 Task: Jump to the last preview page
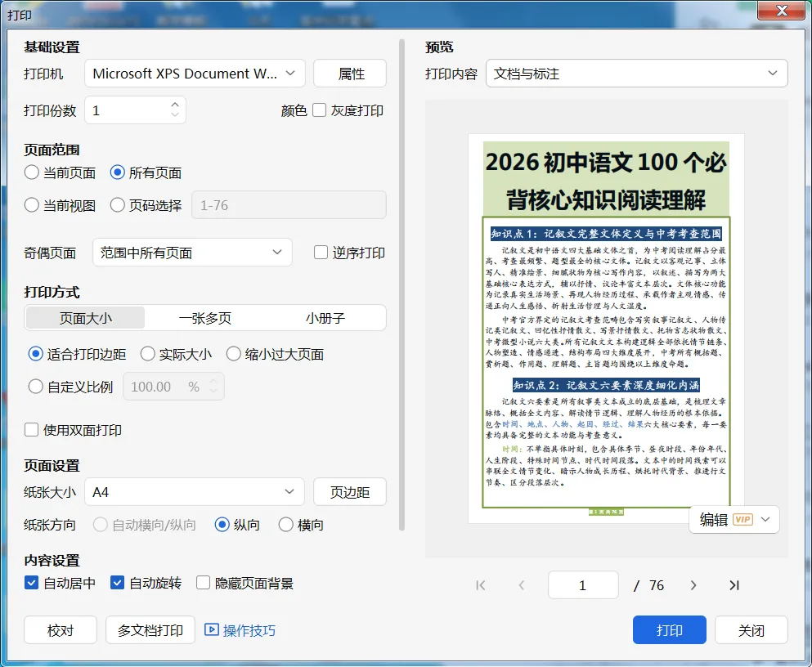click(x=733, y=585)
